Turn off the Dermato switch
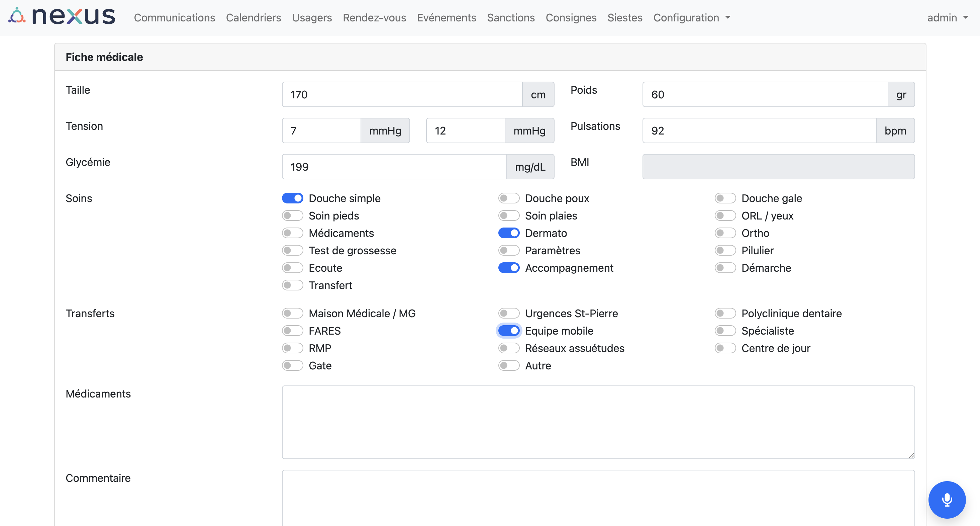980x526 pixels. [x=509, y=233]
